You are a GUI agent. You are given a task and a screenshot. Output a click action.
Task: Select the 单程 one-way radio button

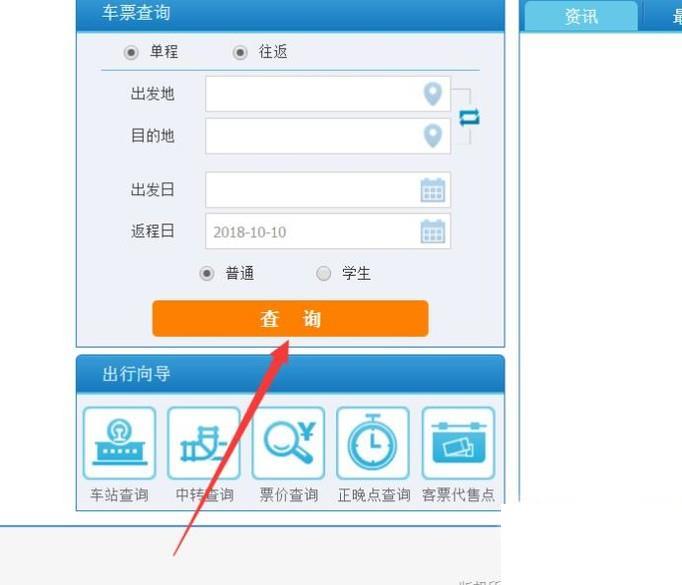tap(131, 53)
